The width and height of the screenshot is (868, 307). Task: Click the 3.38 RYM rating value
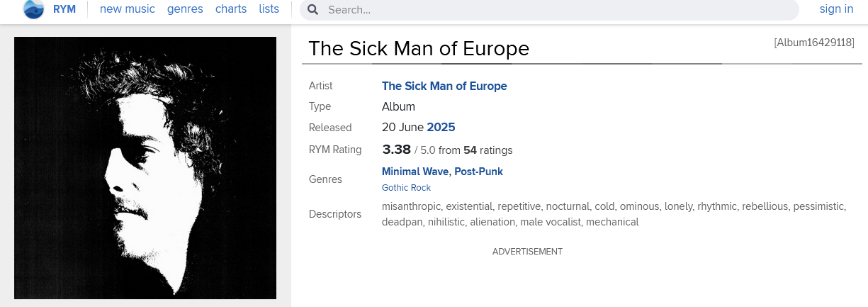click(x=396, y=150)
